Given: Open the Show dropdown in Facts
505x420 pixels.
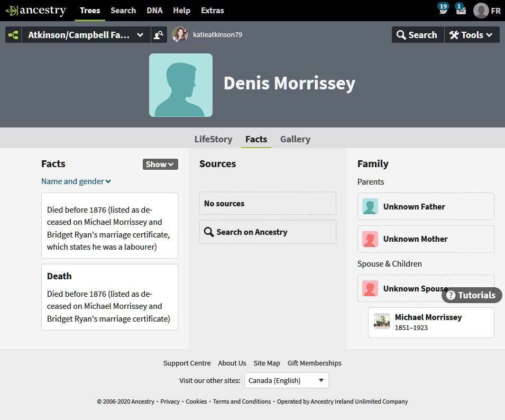Looking at the screenshot, I should (x=160, y=165).
